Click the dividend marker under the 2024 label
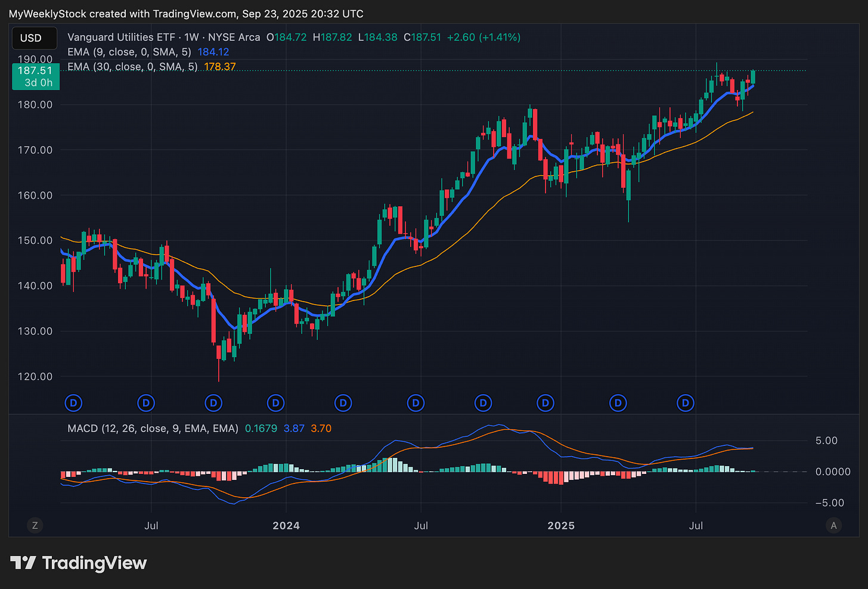The image size is (868, 589). pos(275,403)
